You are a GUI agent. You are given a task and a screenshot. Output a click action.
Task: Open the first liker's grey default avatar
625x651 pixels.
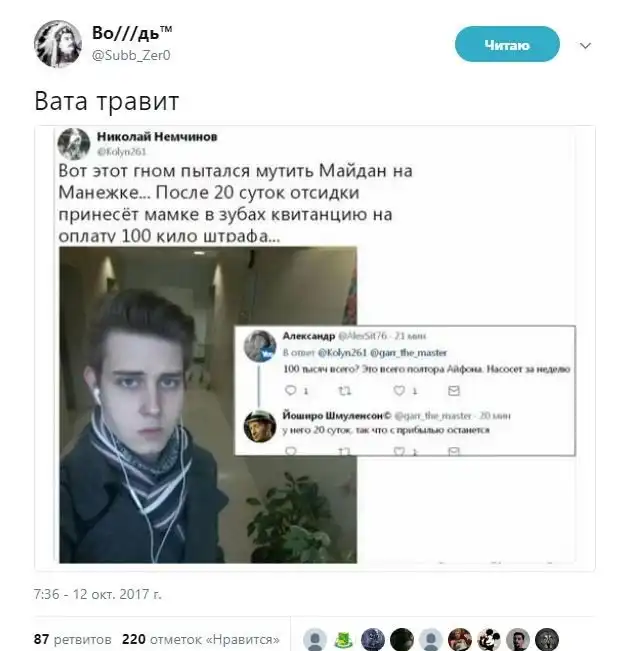[315, 640]
